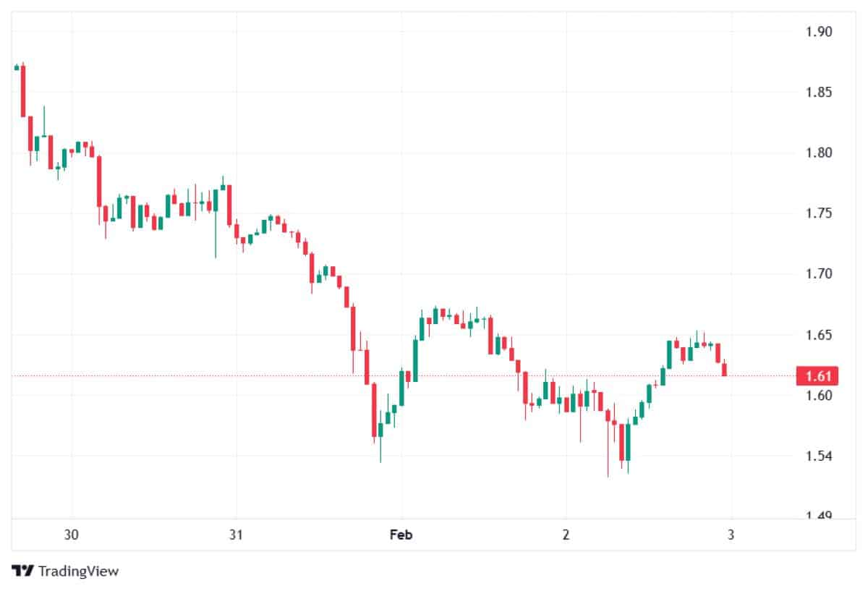Select the first tall red candle near 1.85
The height and width of the screenshot is (591, 868).
tap(23, 90)
